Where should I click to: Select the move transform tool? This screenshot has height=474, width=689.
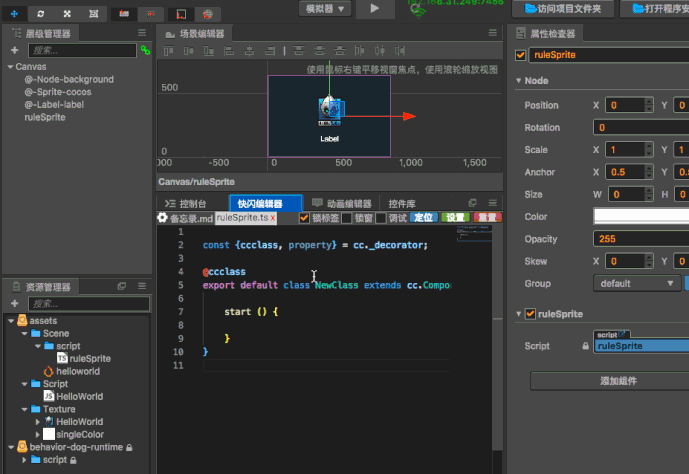[14, 14]
